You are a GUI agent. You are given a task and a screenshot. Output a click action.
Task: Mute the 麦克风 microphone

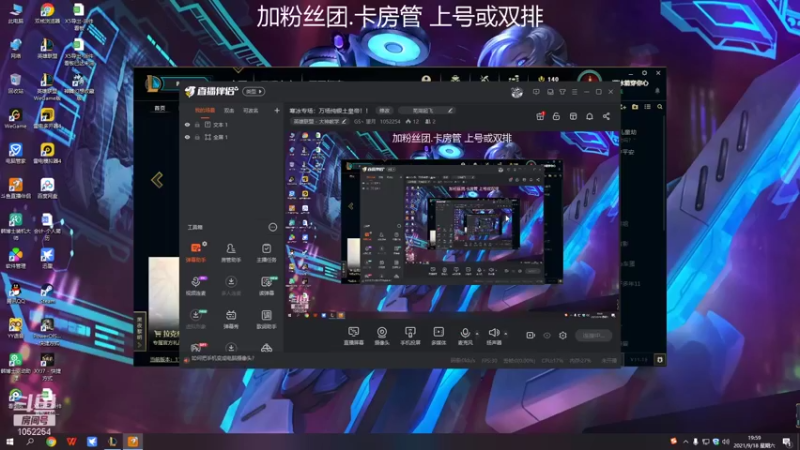click(465, 336)
